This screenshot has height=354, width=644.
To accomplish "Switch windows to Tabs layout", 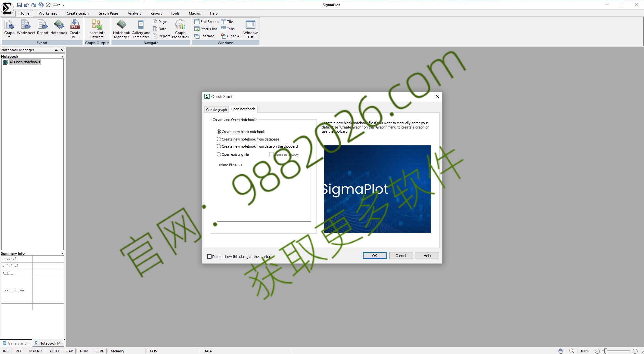I will tap(228, 29).
